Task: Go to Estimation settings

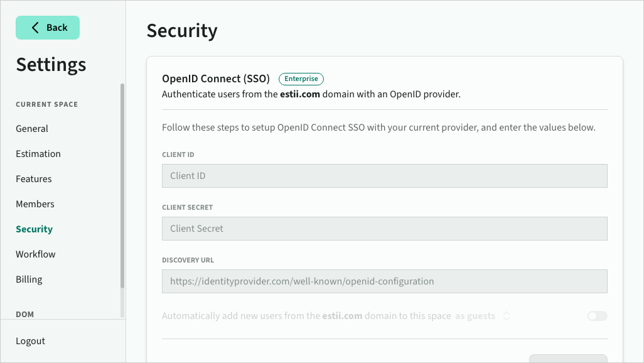Action: [38, 154]
